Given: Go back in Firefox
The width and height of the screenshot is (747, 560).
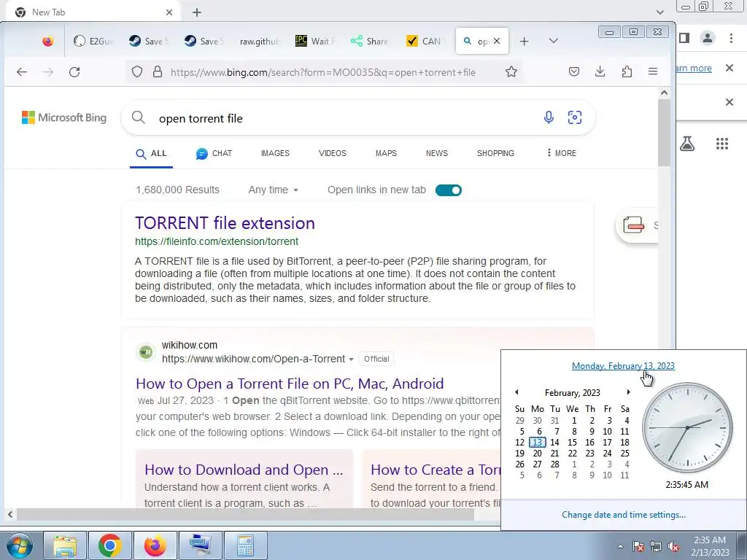Looking at the screenshot, I should click(22, 72).
